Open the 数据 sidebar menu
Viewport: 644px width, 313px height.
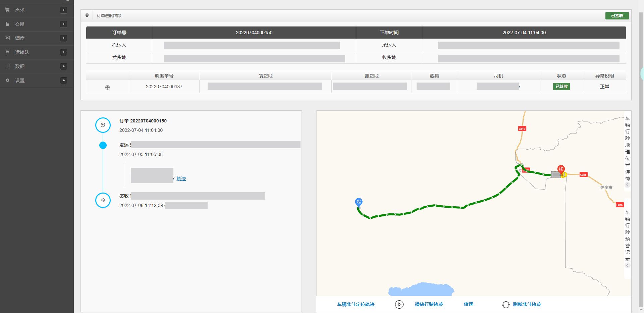click(x=20, y=66)
